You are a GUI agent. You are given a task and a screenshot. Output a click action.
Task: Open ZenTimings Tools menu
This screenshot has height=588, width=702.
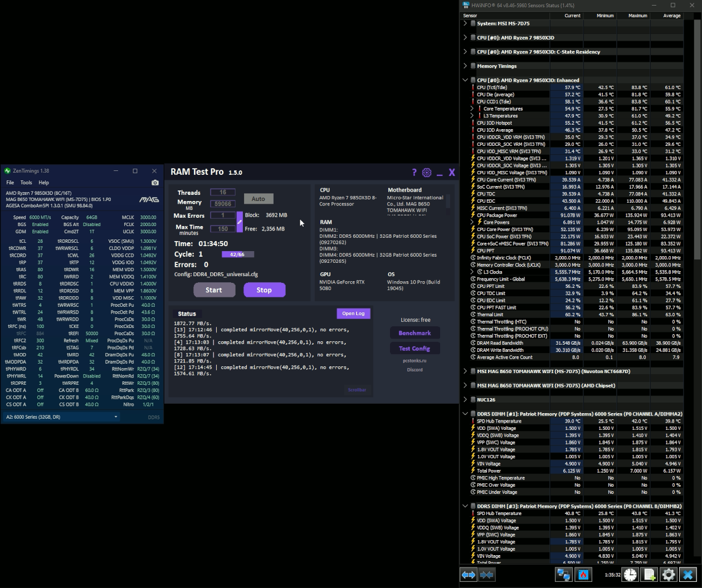pyautogui.click(x=26, y=183)
